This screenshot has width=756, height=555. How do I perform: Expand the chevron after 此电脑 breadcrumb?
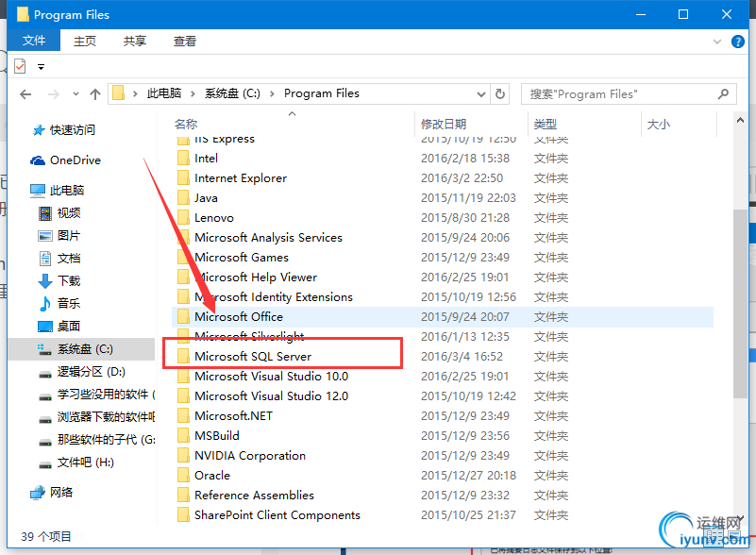click(x=193, y=94)
